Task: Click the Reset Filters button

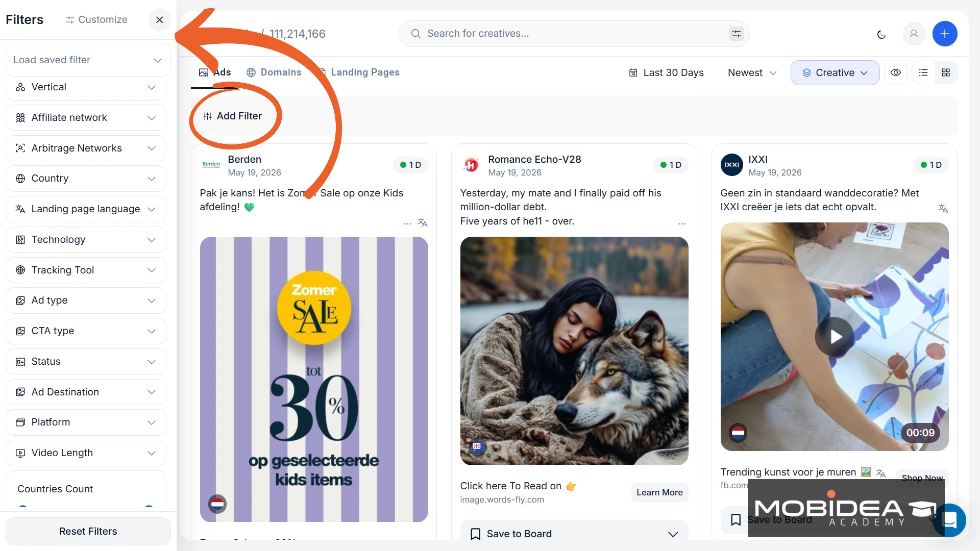Action: [x=88, y=531]
